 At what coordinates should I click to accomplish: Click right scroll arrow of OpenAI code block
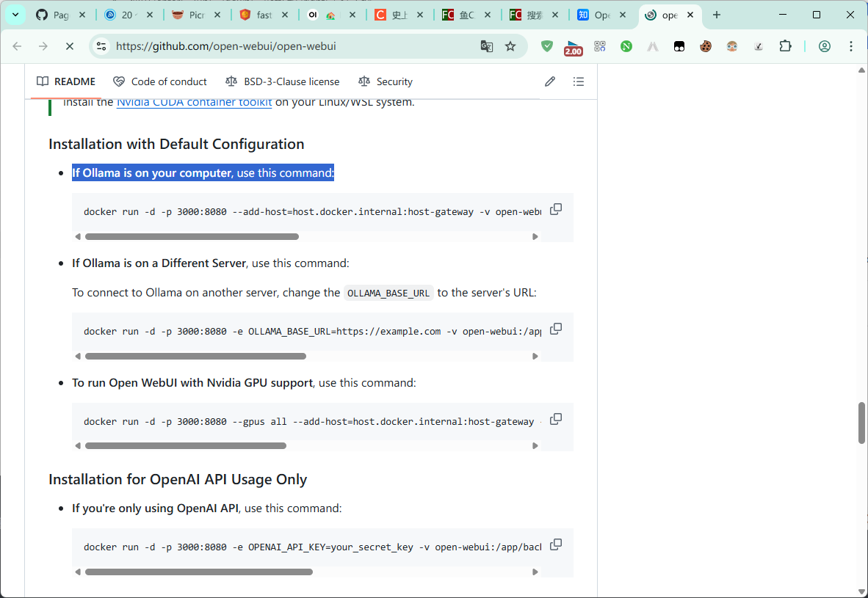tap(535, 572)
